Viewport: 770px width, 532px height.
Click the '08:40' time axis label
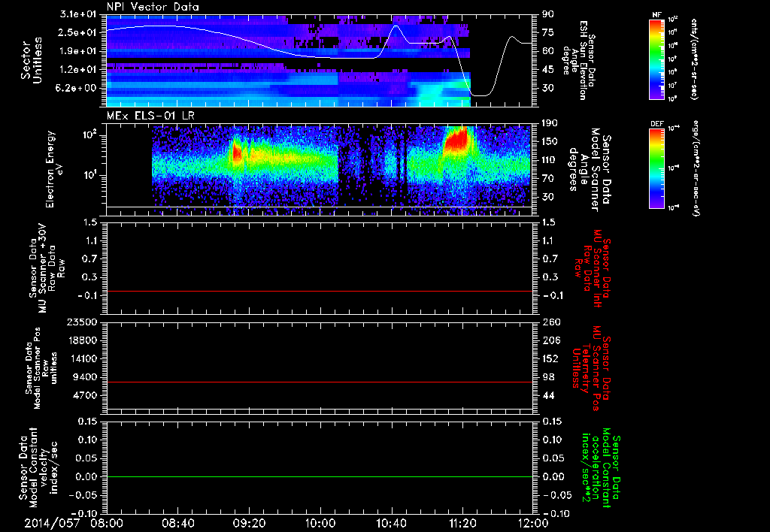click(177, 523)
